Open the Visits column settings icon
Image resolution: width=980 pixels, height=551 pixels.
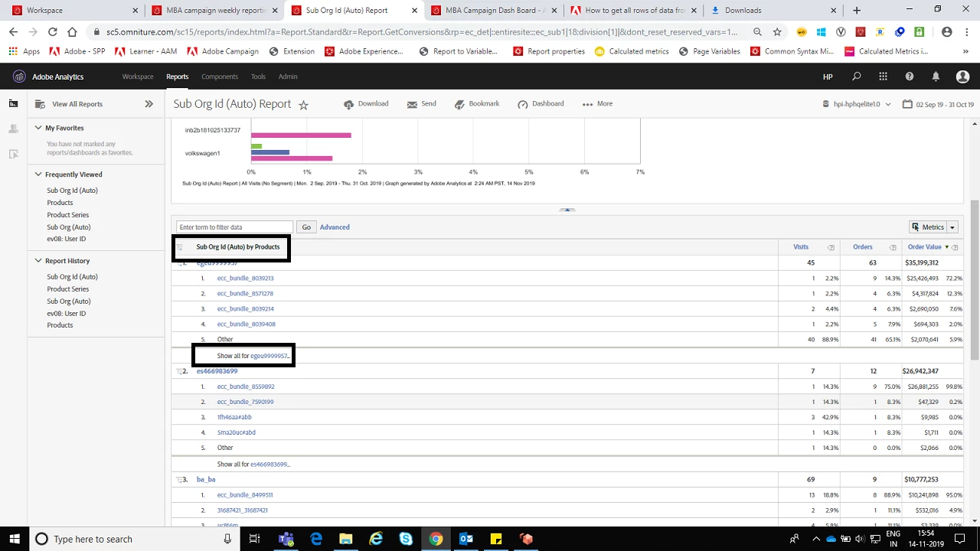[831, 247]
